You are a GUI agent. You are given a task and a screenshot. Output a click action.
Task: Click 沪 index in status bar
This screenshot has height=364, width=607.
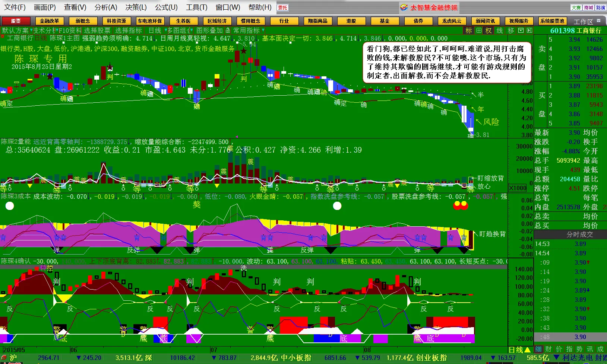(13, 358)
